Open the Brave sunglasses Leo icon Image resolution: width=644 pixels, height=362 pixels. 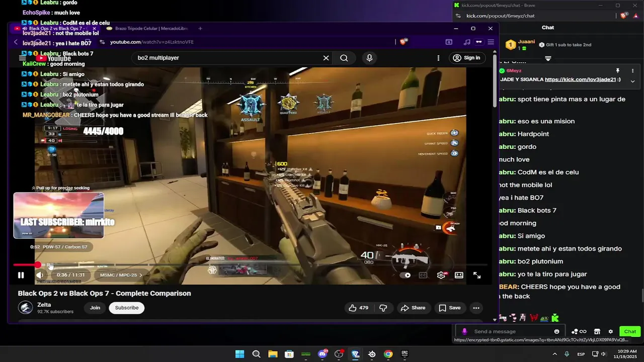click(479, 42)
